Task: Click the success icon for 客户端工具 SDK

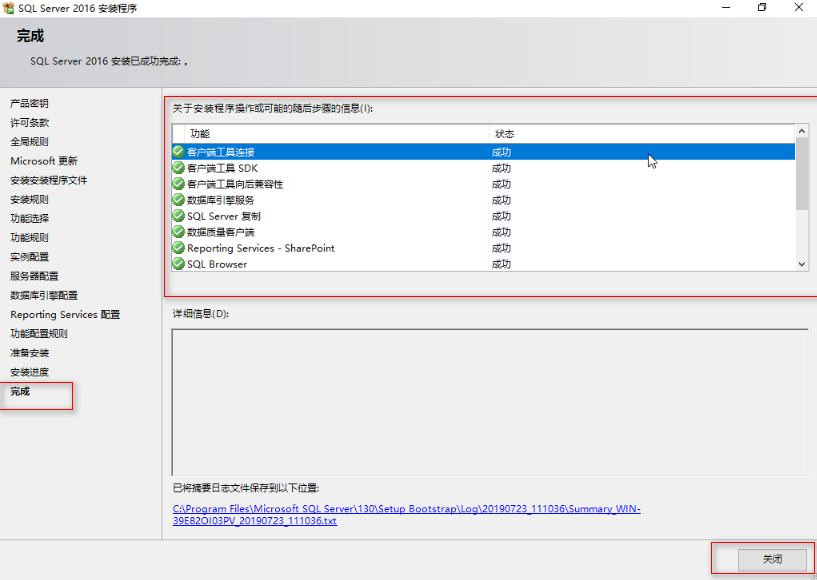Action: click(179, 168)
